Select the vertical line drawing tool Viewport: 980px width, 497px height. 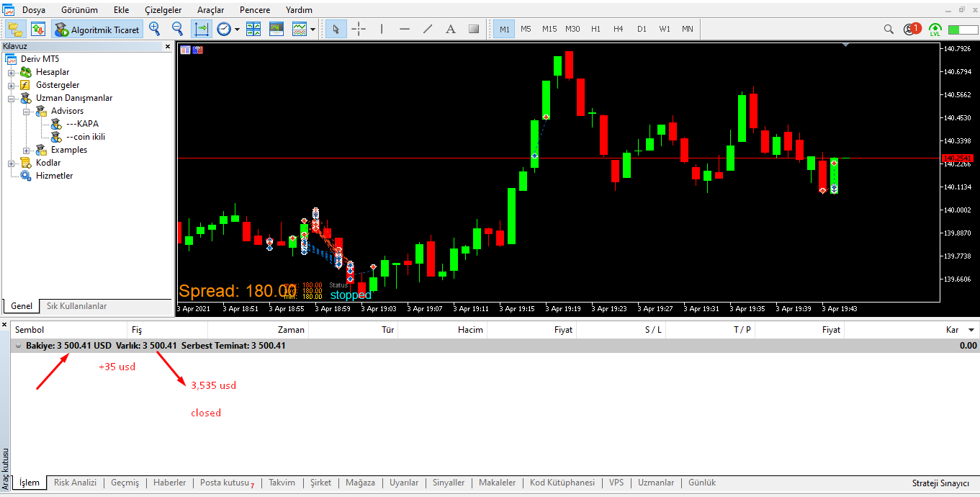(x=382, y=29)
